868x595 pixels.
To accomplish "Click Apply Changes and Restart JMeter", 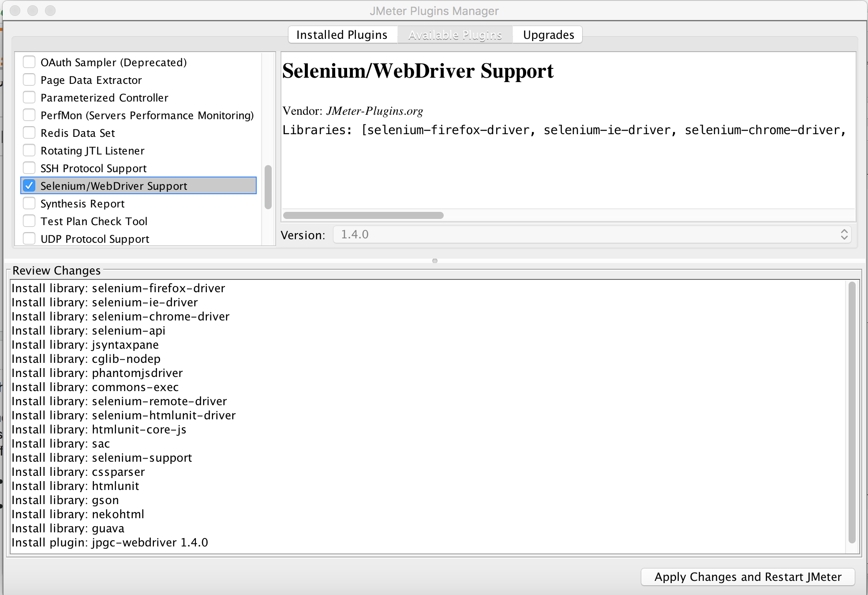I will [748, 577].
